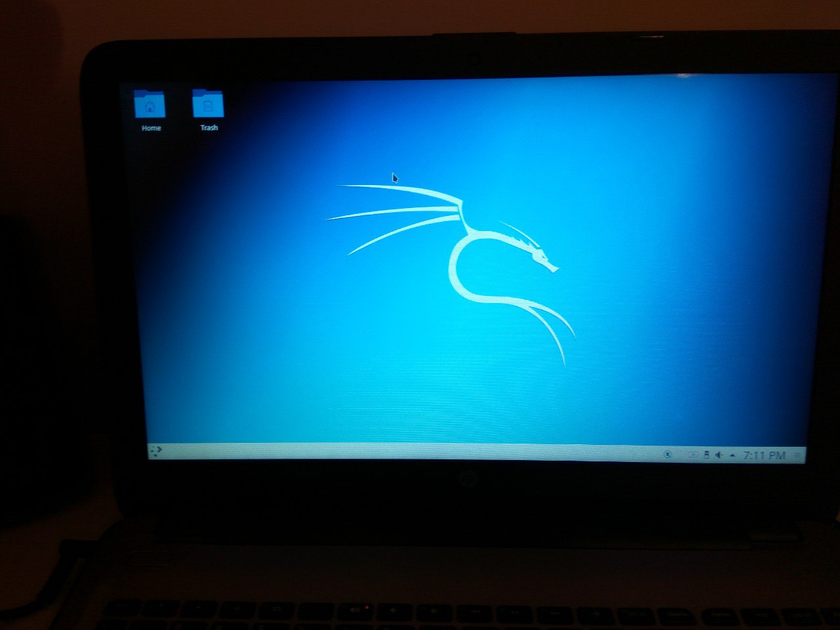Select the Home icon label text
Viewport: 840px width, 630px height.
point(151,128)
